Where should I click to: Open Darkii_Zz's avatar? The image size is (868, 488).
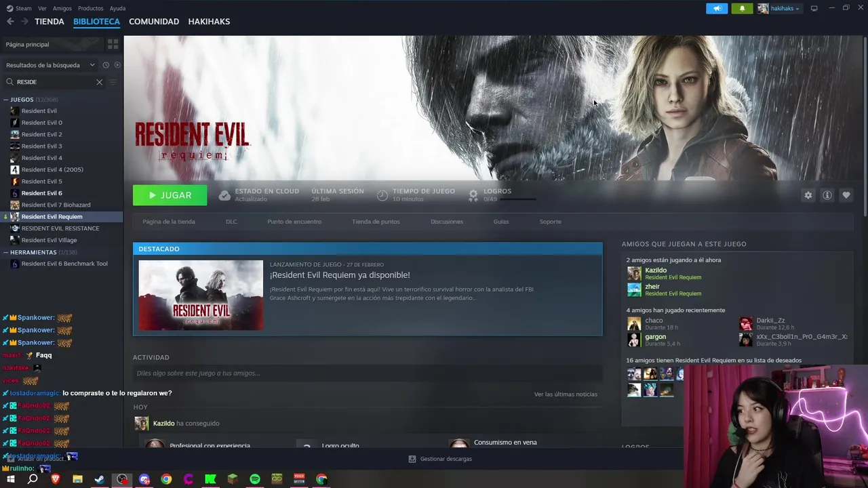746,323
